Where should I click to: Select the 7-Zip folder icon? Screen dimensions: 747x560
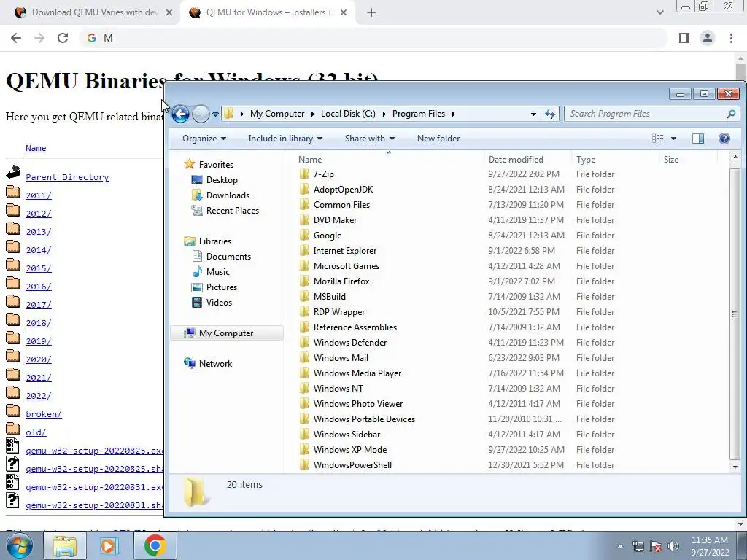pos(304,174)
